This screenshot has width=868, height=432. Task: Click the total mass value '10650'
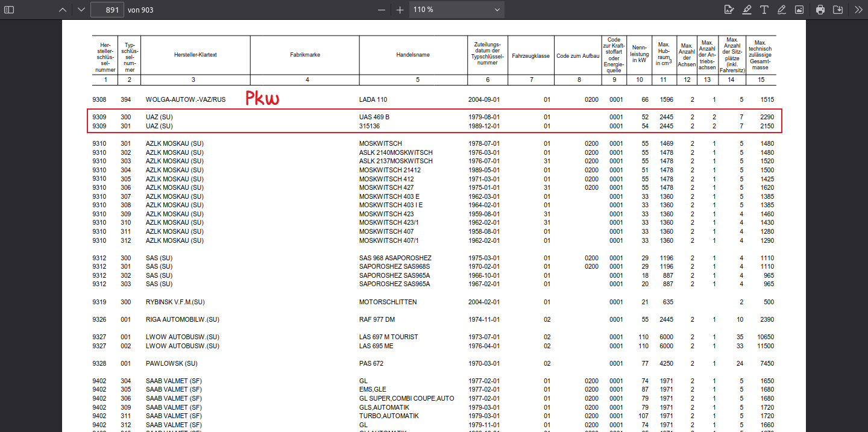click(x=766, y=337)
